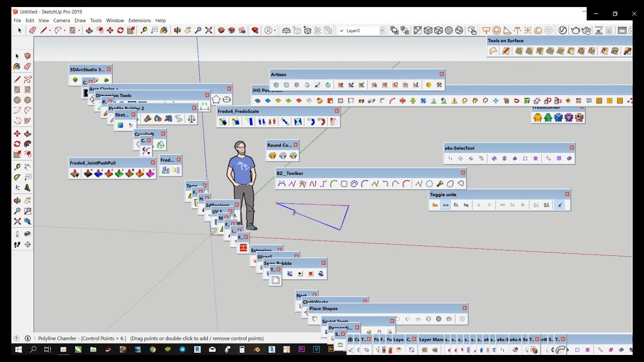This screenshot has height=362, width=644.
Task: Toggle Fractional units in Toggle units toolbar
Action: [456, 205]
